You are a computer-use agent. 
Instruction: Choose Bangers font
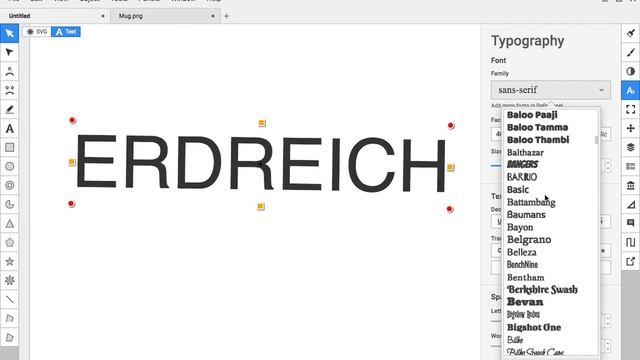tap(522, 164)
